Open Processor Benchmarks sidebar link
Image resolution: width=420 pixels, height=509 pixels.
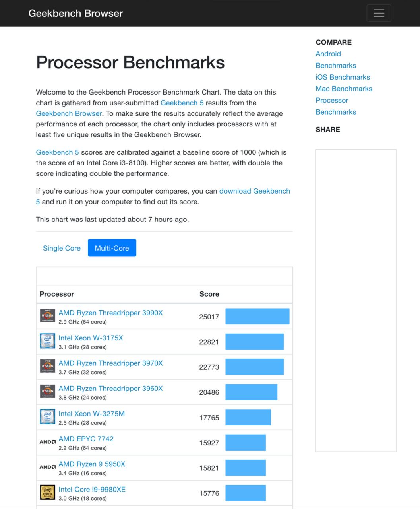coord(336,106)
